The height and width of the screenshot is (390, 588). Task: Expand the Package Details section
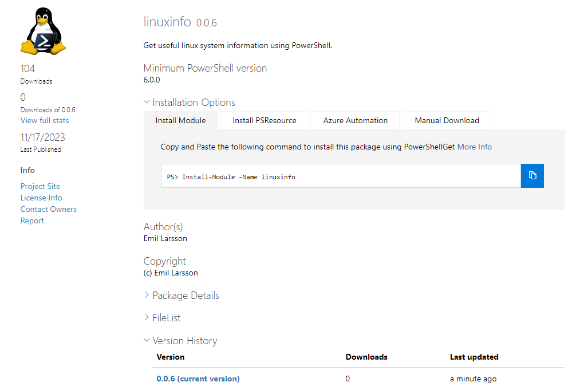(x=181, y=296)
